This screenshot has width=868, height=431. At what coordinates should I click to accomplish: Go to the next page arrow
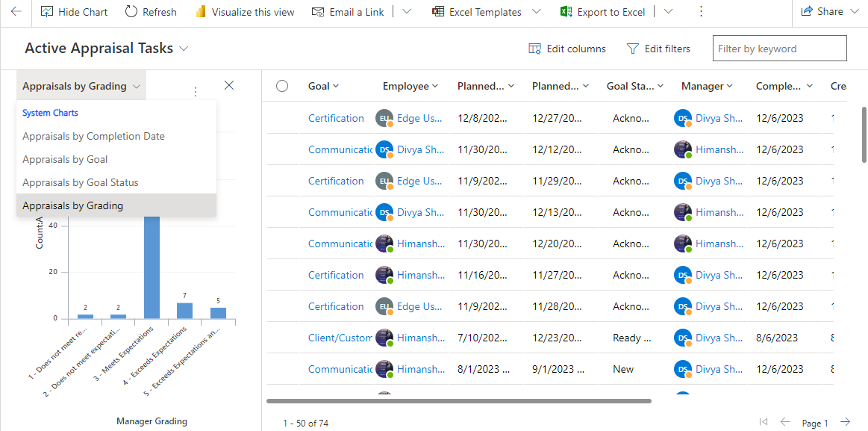coord(845,422)
